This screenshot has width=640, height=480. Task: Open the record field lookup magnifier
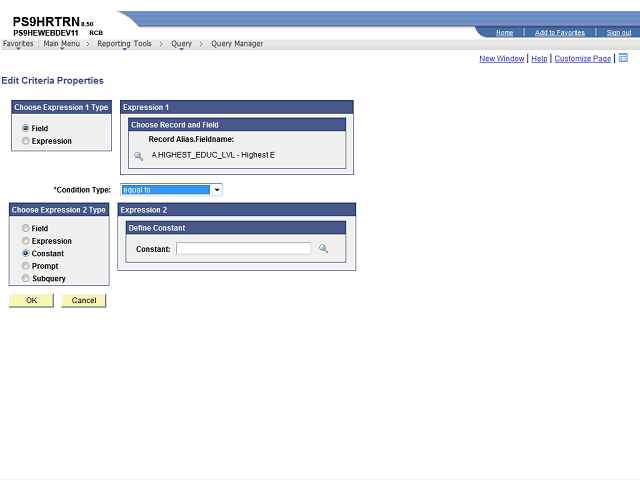point(138,156)
